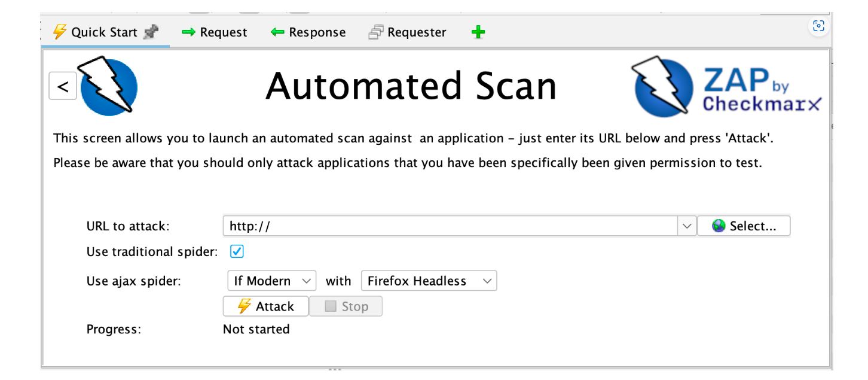This screenshot has height=380, width=868.
Task: Click the blue lightning bolt logo beside back button
Action: click(x=108, y=86)
